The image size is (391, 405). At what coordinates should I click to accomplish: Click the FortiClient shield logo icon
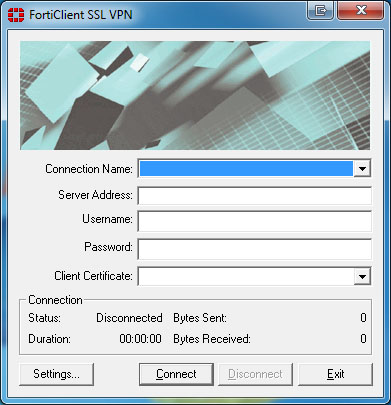[16, 15]
